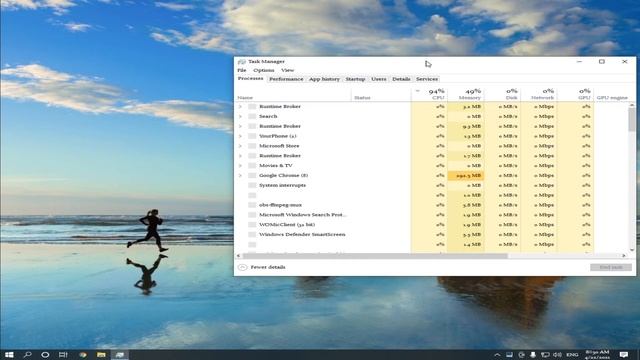Viewport: 640px width, 360px height.
Task: Open the View menu
Action: [x=287, y=70]
